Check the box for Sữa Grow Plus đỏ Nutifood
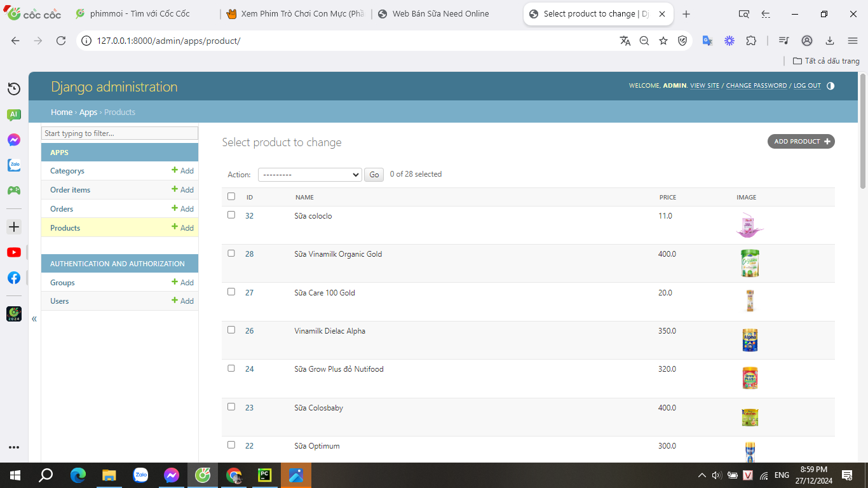868x488 pixels. click(231, 368)
